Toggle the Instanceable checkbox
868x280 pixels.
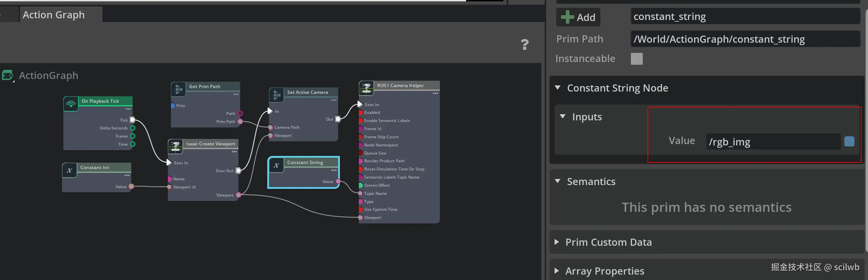(x=636, y=59)
